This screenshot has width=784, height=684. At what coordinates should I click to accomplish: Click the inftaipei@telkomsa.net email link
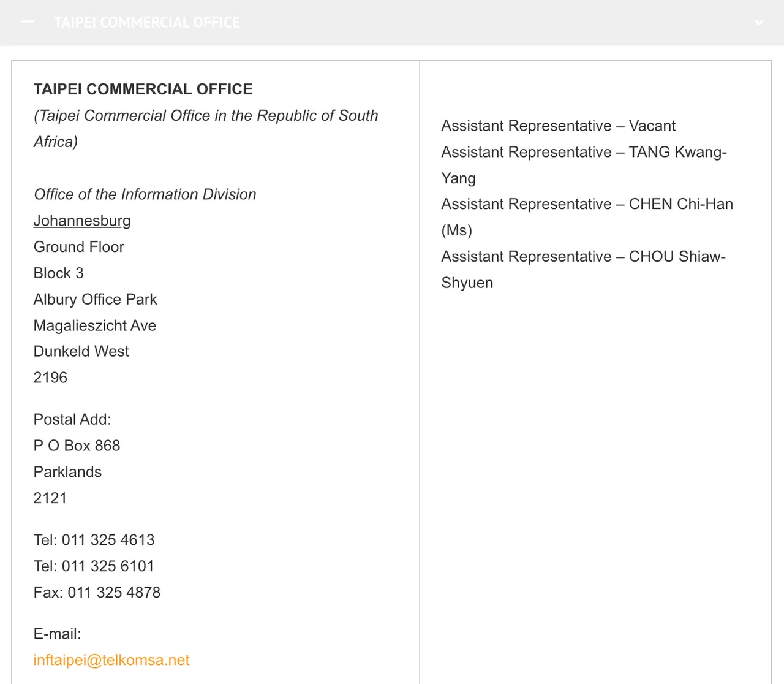(111, 660)
